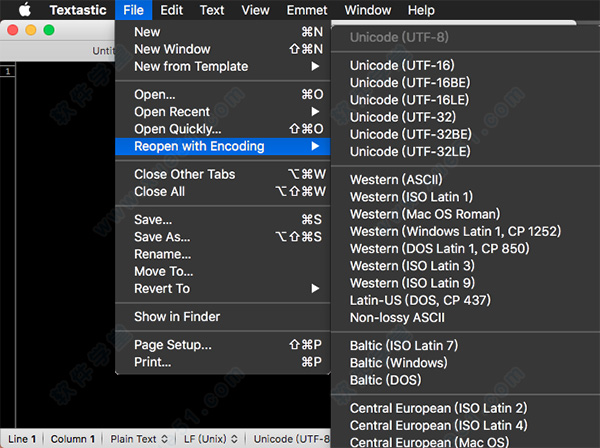Click the yellow minimize window button
This screenshot has height=448, width=600.
(31, 30)
